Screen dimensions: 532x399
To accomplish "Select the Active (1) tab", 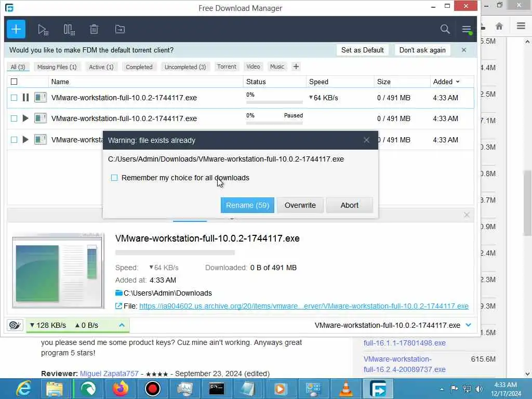I will click(101, 67).
